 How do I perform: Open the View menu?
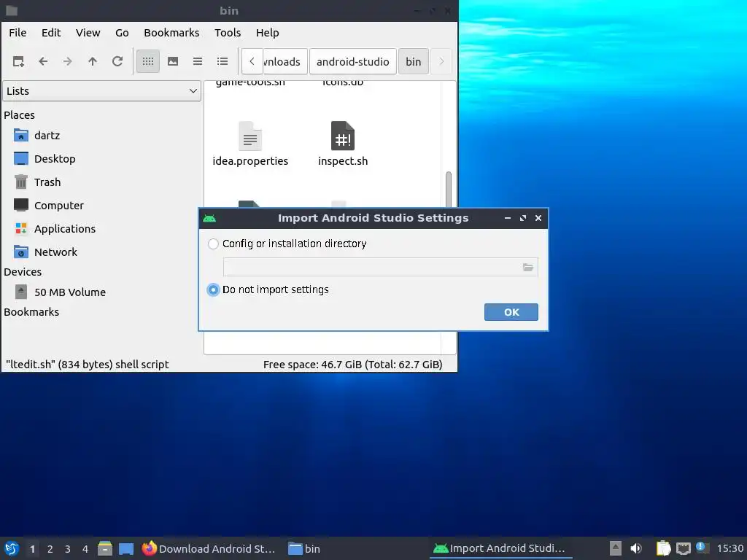[88, 33]
